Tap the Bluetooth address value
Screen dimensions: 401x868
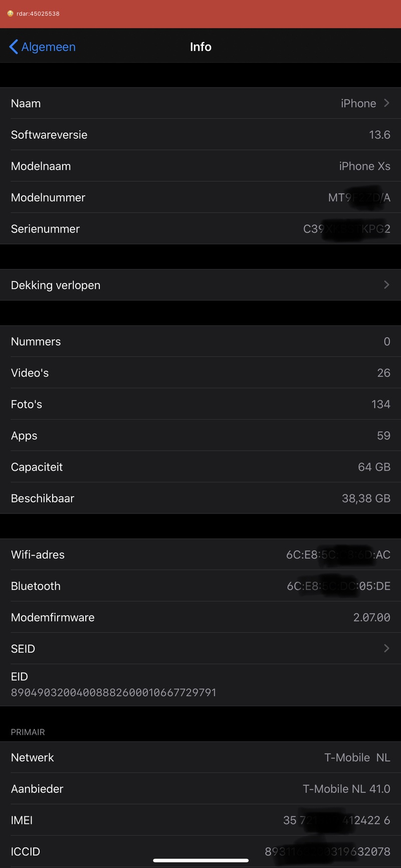pos(338,586)
